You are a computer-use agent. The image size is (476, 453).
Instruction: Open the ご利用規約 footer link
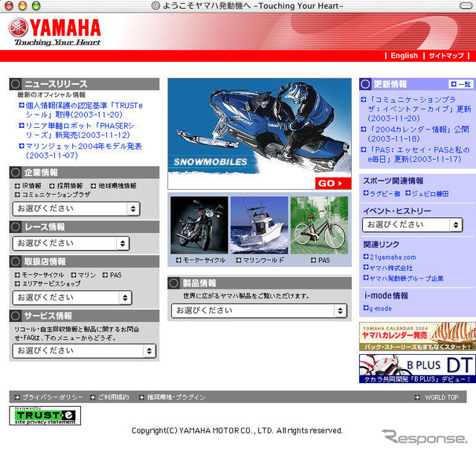coord(114,397)
